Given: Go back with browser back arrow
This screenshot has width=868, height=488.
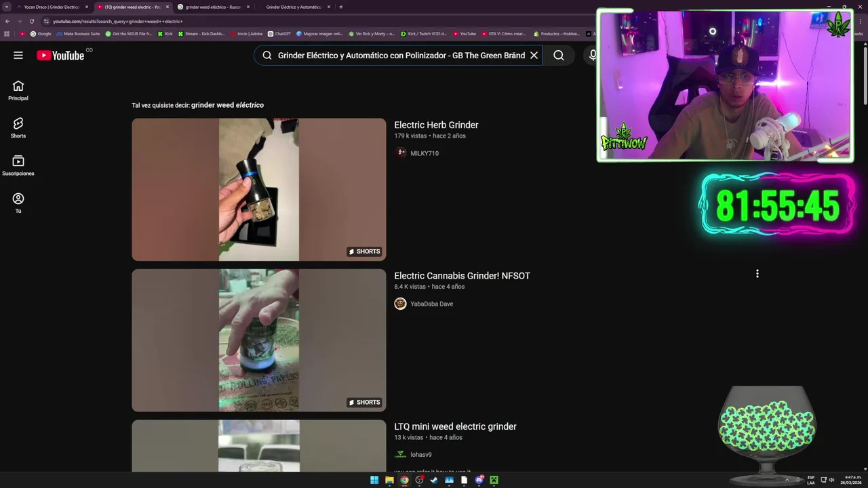Looking at the screenshot, I should pyautogui.click(x=7, y=21).
